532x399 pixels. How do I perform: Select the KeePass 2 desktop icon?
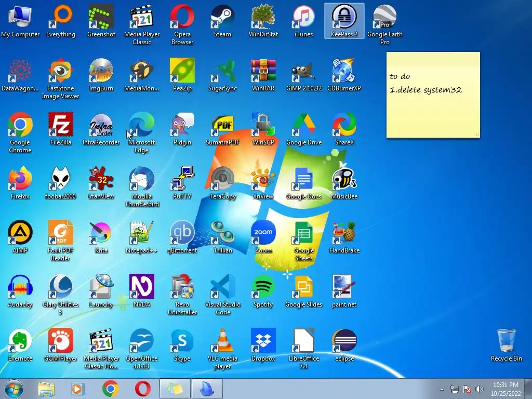[x=344, y=21]
